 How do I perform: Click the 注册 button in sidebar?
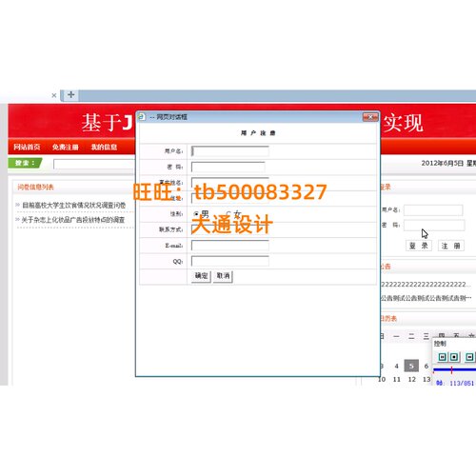pyautogui.click(x=451, y=246)
